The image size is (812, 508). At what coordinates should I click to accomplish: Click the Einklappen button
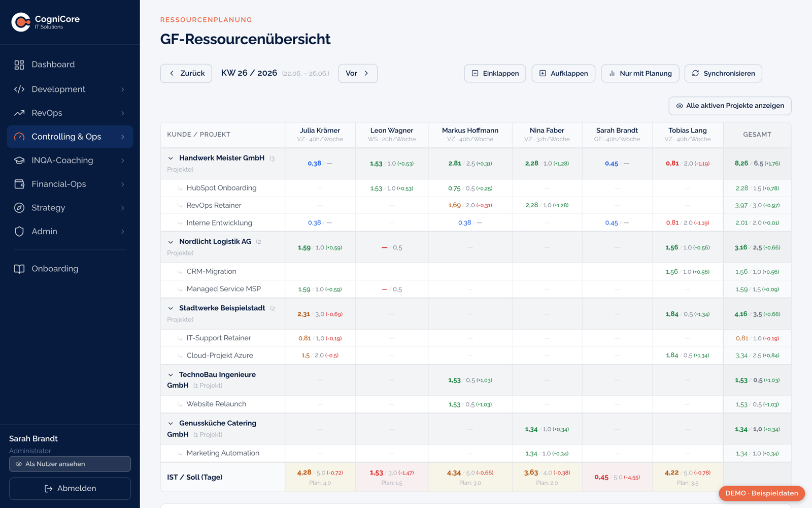click(x=495, y=73)
